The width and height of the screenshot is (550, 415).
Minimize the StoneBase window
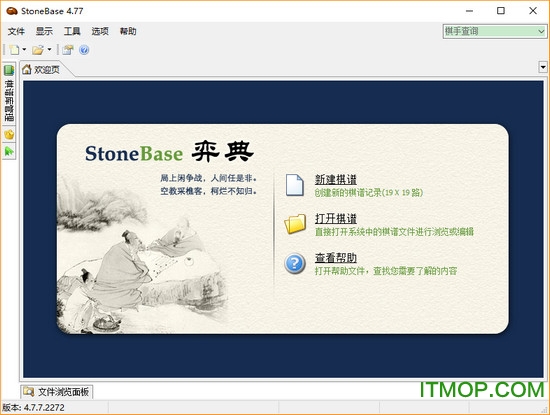click(x=469, y=11)
